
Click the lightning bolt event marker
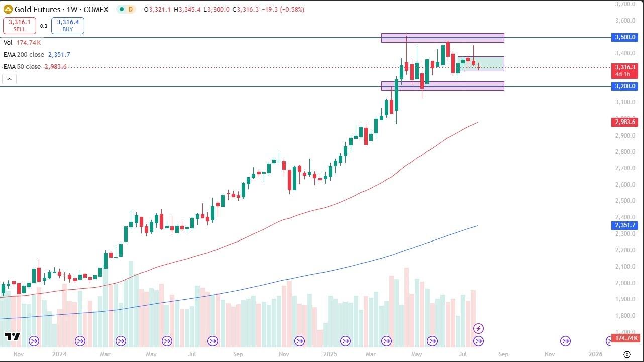coord(478,328)
